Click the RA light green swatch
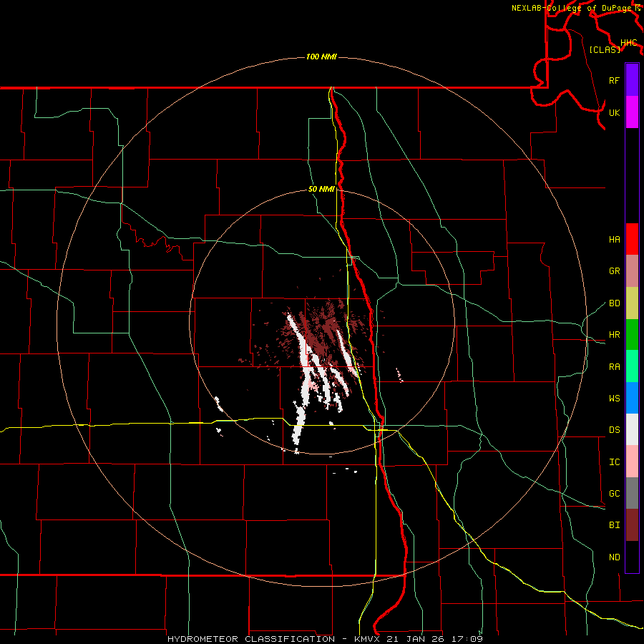Screen dimensions: 644x644 [632, 366]
